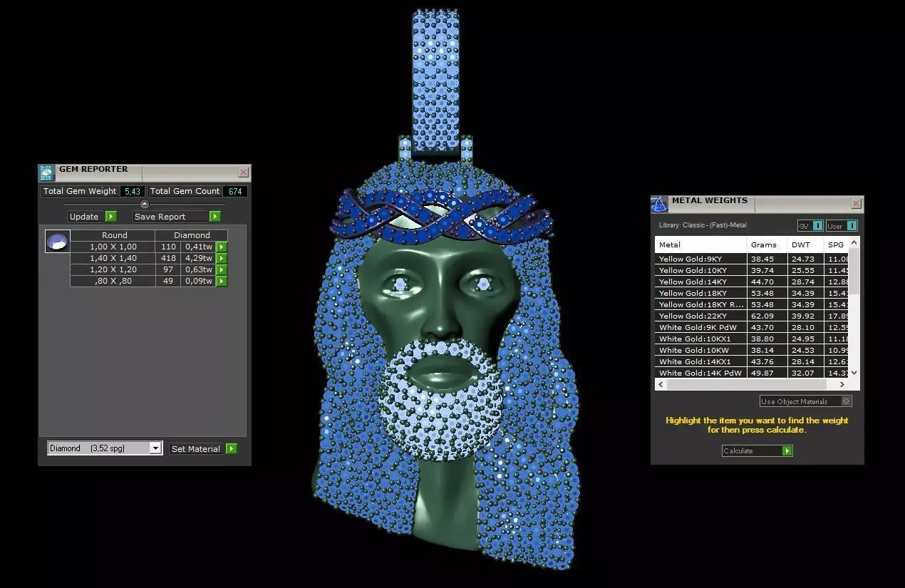This screenshot has height=588, width=905.
Task: Click the green arrow beside Set Material
Action: [232, 448]
